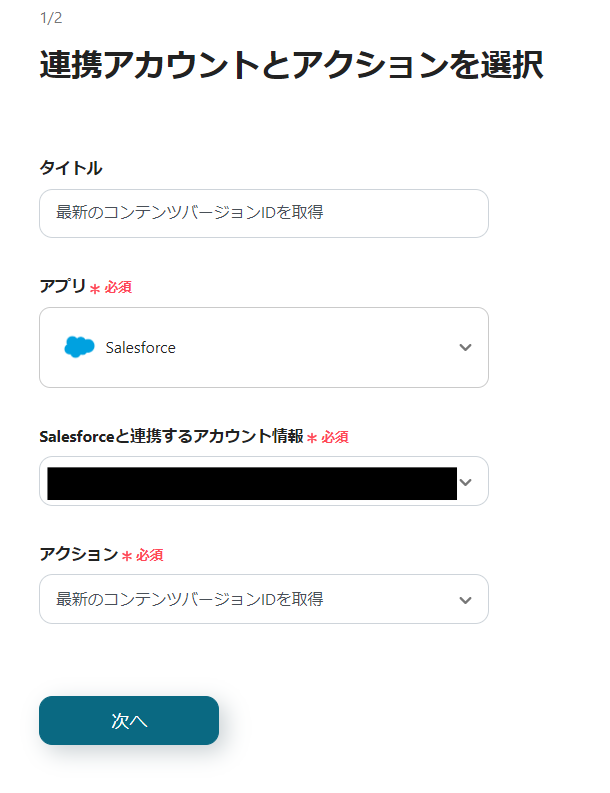Image resolution: width=610 pixels, height=793 pixels.
Task: Click the Salesforce cloud logo icon
Action: click(79, 348)
